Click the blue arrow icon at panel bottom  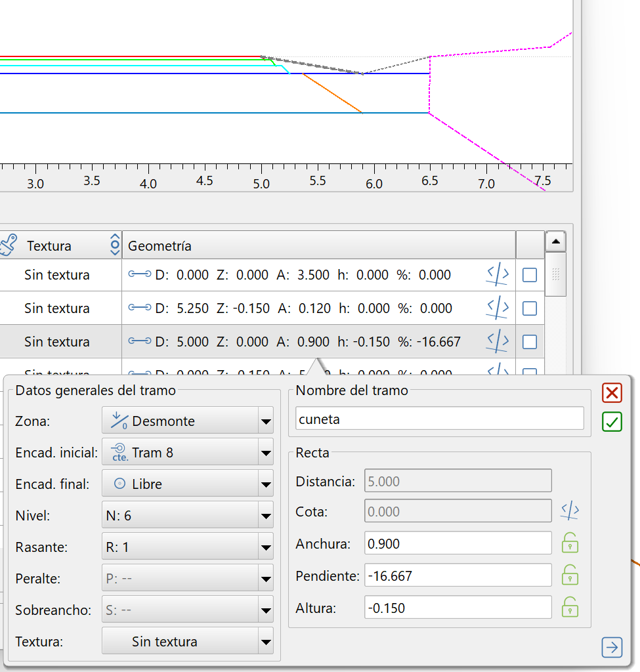point(612,648)
